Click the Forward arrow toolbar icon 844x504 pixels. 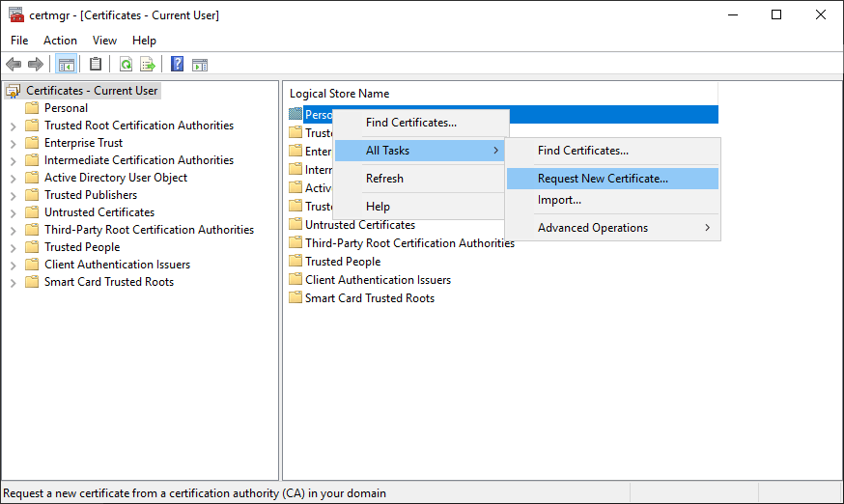36,65
